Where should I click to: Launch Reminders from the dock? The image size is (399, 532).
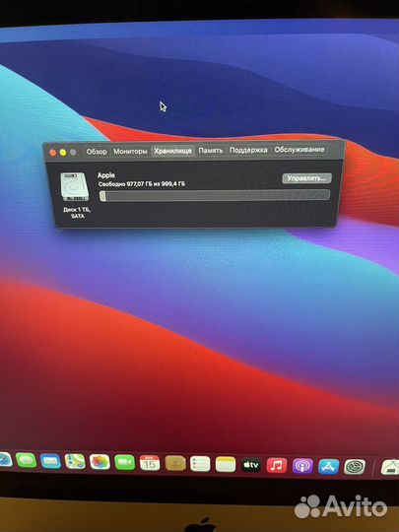(200, 464)
